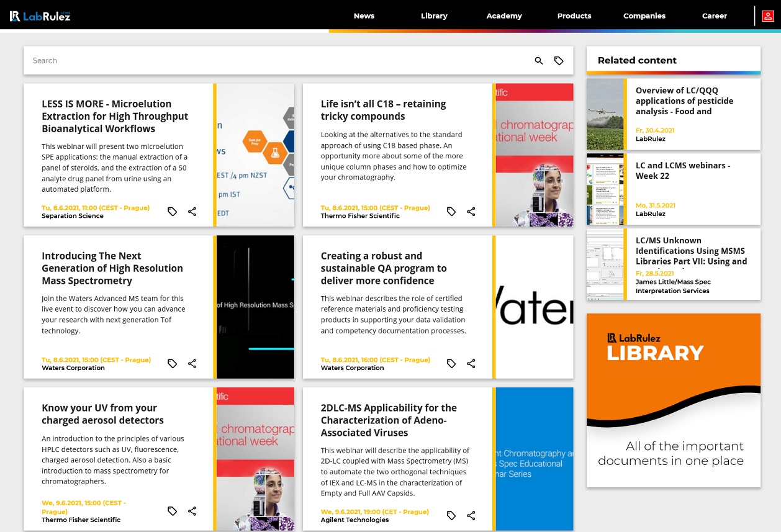Open the Career menu
The image size is (781, 532).
(715, 16)
